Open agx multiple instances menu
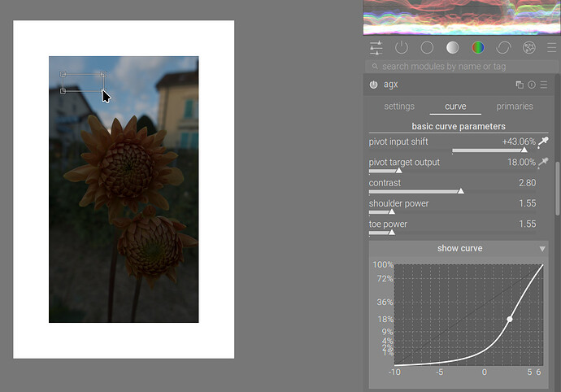This screenshot has height=392, width=561. pos(520,85)
